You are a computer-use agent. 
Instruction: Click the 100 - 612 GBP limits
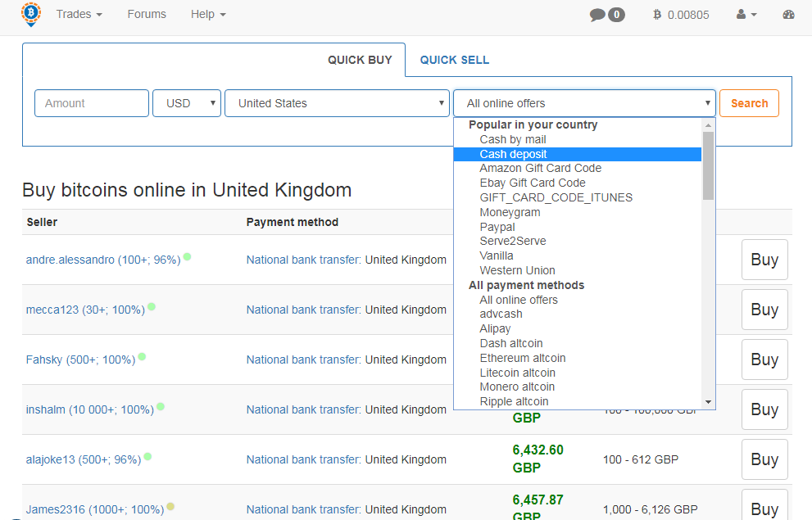641,459
